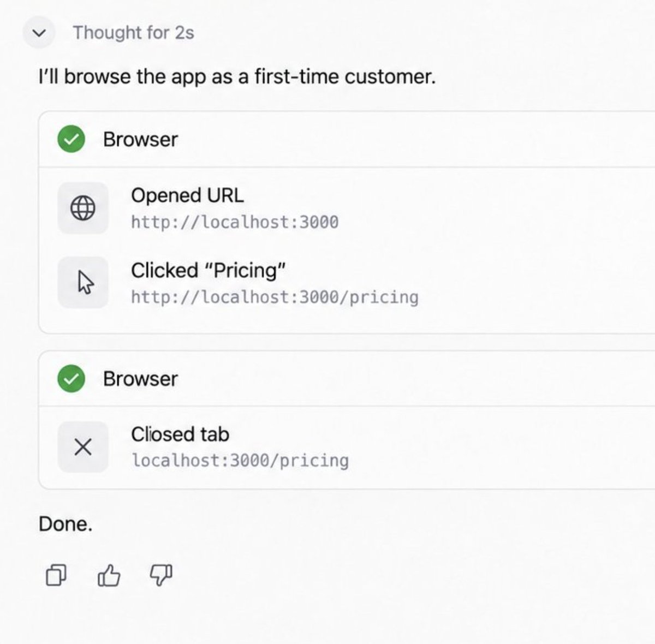
Task: Give a thumbs down to the response
Action: 160,575
